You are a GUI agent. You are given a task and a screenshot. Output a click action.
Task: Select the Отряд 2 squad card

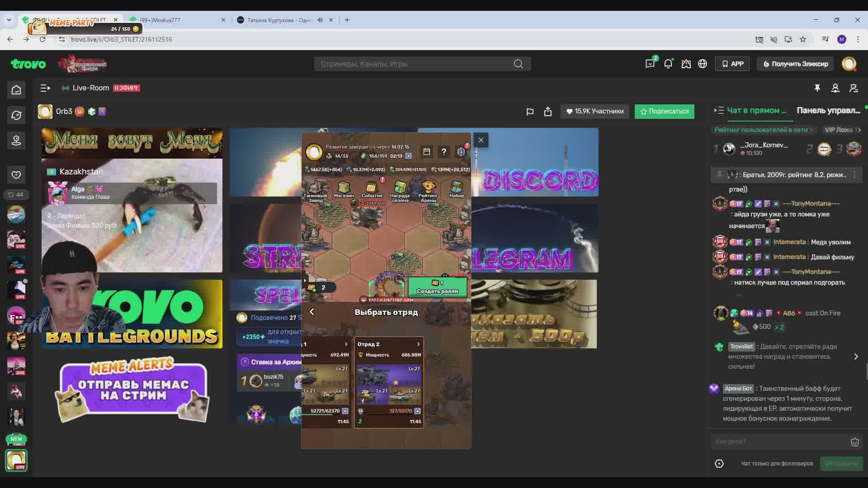point(389,382)
